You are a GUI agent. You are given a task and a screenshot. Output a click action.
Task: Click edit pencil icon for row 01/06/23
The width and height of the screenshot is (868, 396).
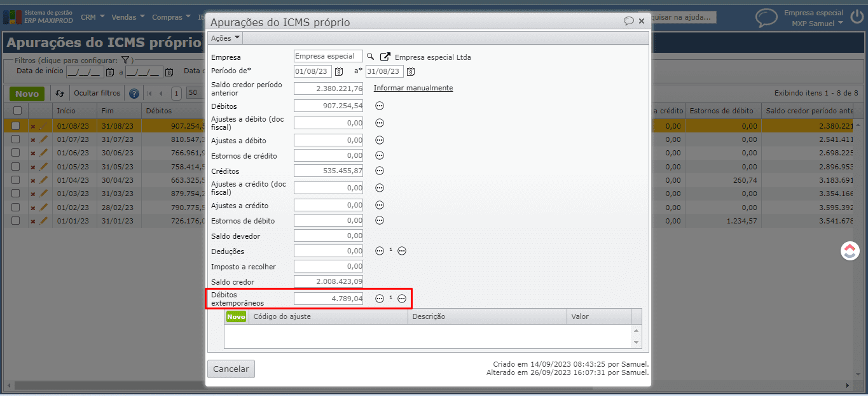click(x=44, y=153)
